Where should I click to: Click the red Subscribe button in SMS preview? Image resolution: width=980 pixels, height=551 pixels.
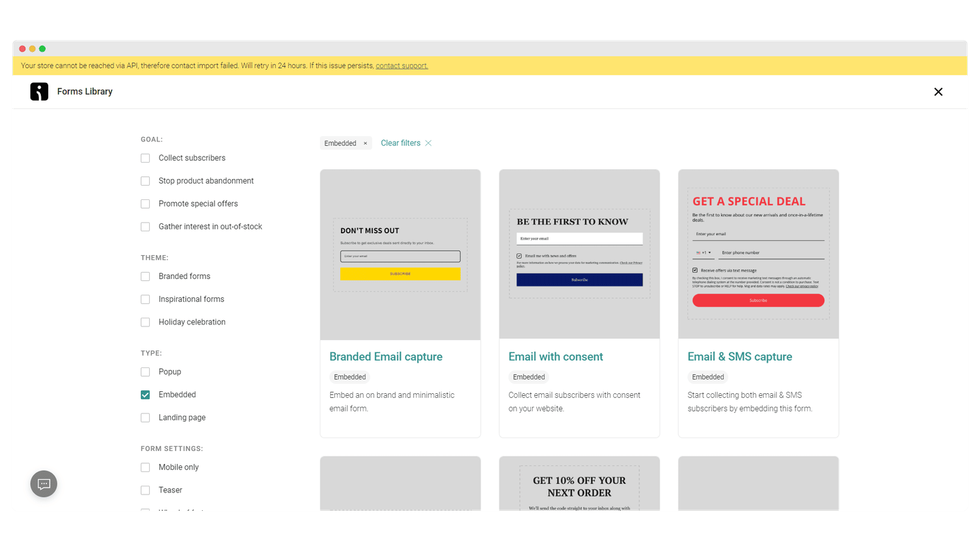758,300
